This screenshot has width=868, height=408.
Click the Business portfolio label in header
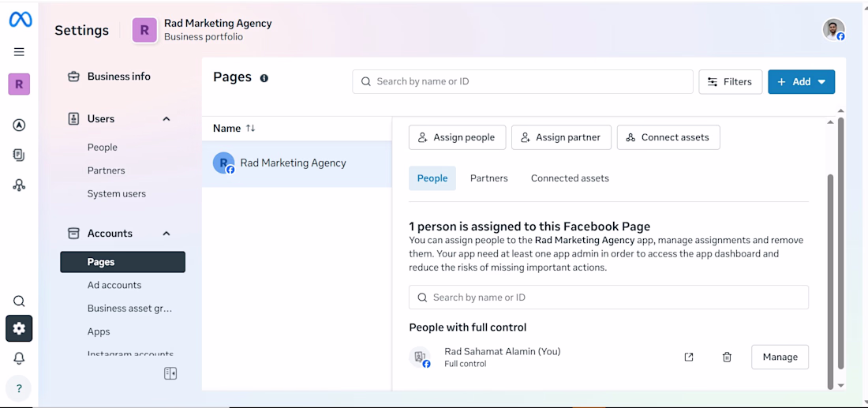tap(203, 37)
